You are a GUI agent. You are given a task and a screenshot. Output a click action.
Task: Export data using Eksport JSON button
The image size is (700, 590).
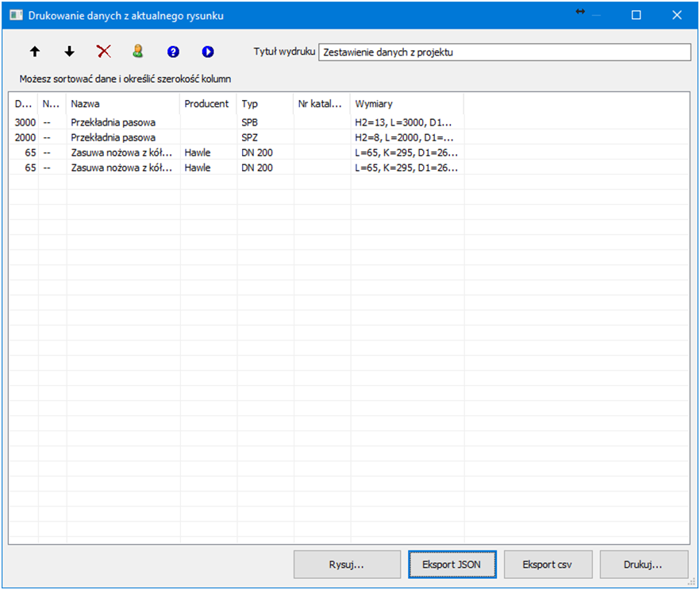click(x=452, y=565)
